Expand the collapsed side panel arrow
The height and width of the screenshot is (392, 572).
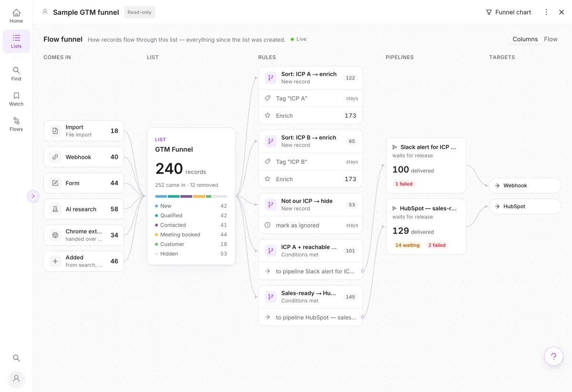pyautogui.click(x=33, y=196)
